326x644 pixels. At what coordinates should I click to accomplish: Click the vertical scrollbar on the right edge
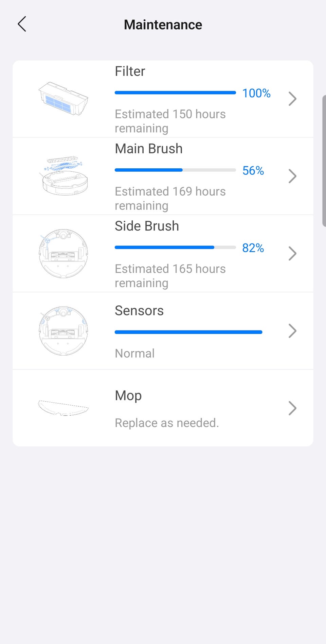point(324,161)
